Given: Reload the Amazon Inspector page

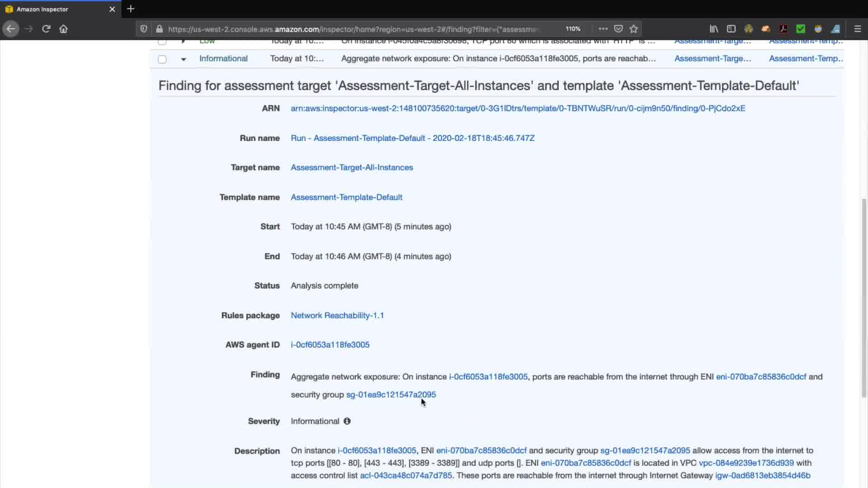Looking at the screenshot, I should coord(46,29).
